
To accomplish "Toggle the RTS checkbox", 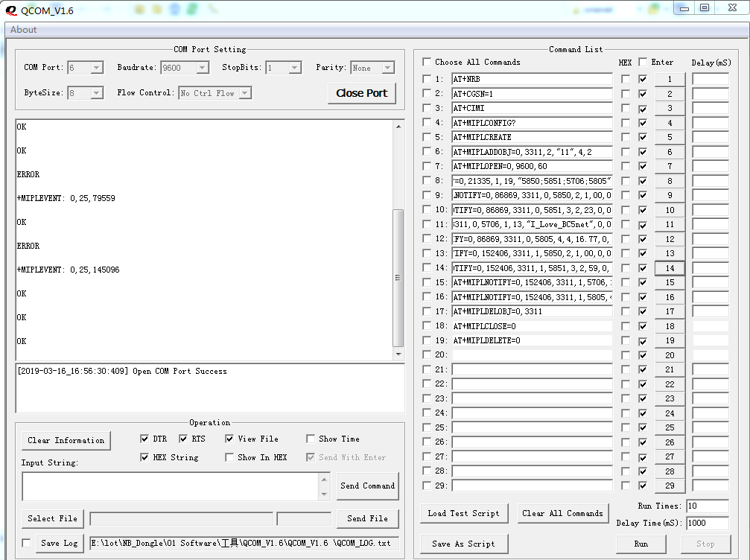I will [183, 439].
